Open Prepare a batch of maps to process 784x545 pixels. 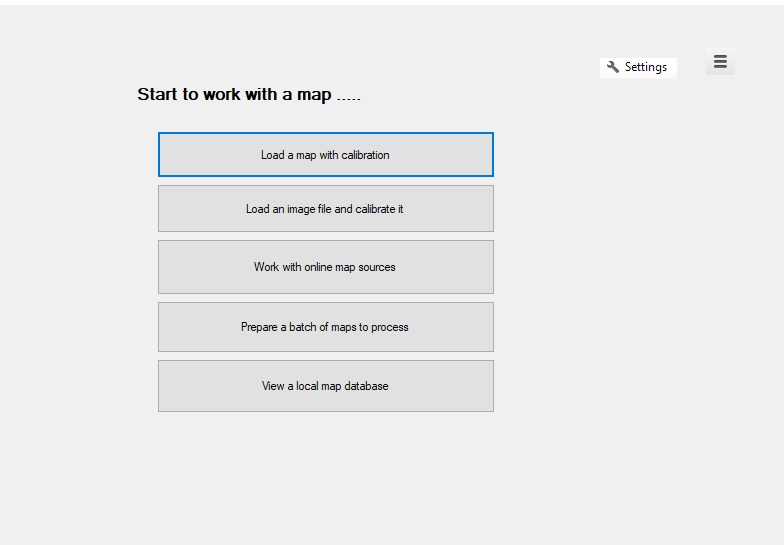pos(326,326)
